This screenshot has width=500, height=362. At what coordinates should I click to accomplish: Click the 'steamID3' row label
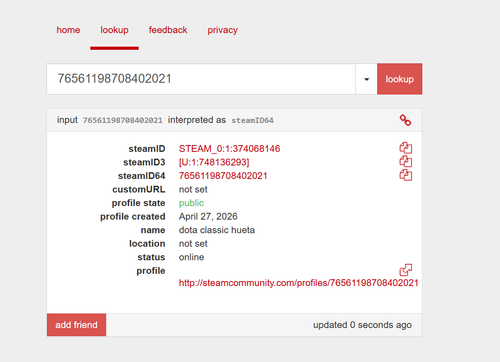(x=144, y=162)
